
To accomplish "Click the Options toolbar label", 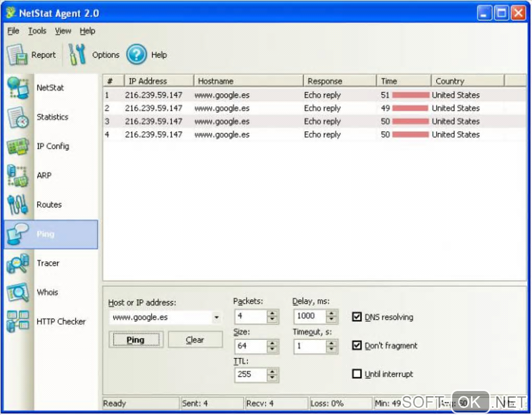I will [105, 55].
